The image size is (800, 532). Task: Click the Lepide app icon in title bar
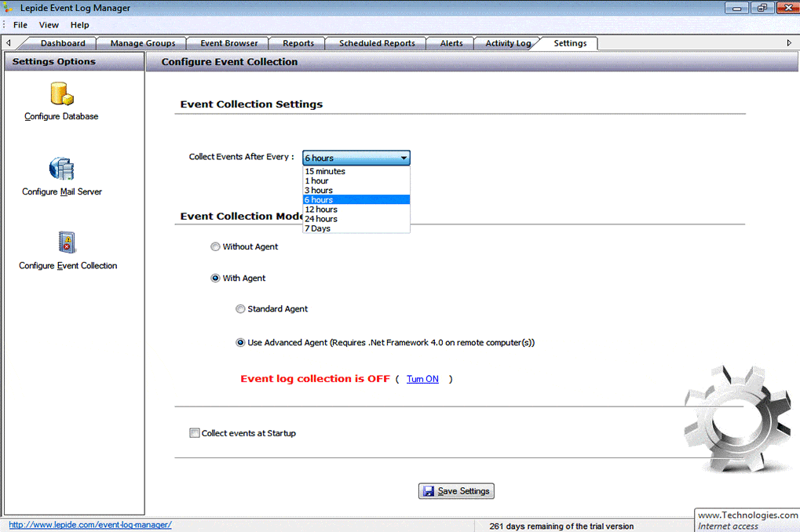[8, 8]
